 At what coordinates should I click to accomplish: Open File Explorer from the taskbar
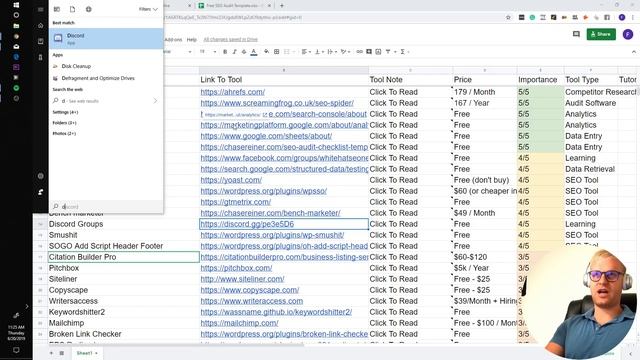click(x=16, y=26)
